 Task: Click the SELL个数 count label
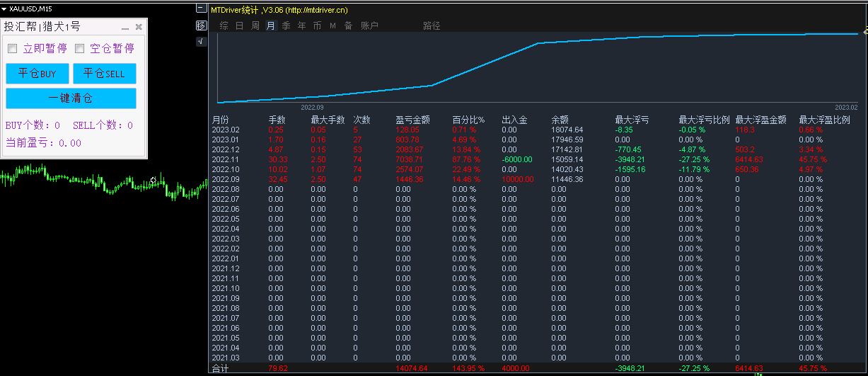click(x=103, y=125)
